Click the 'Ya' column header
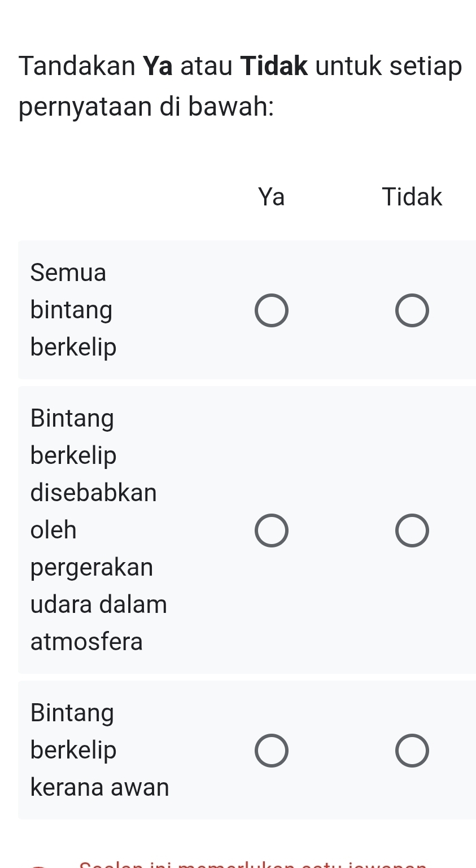 coord(271,197)
